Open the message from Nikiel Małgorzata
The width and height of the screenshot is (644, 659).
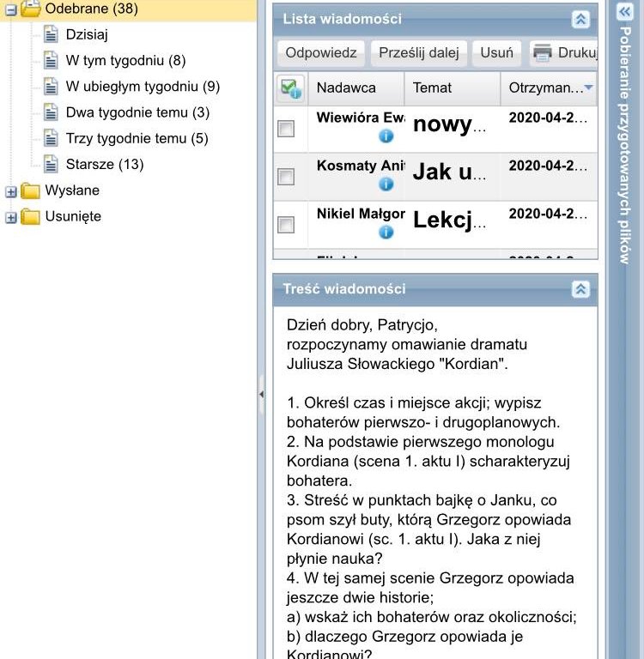click(361, 214)
